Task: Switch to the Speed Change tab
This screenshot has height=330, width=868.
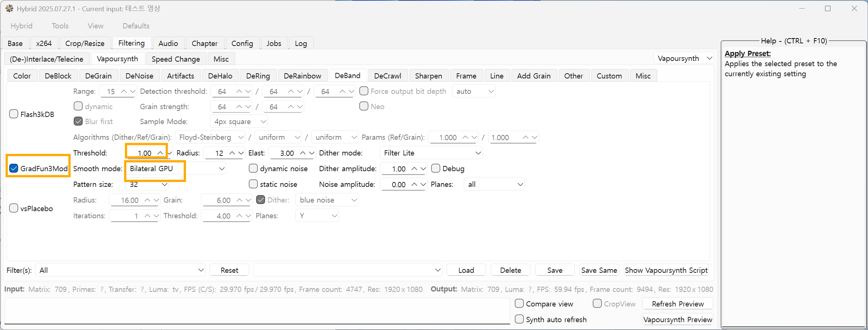Action: tap(176, 59)
